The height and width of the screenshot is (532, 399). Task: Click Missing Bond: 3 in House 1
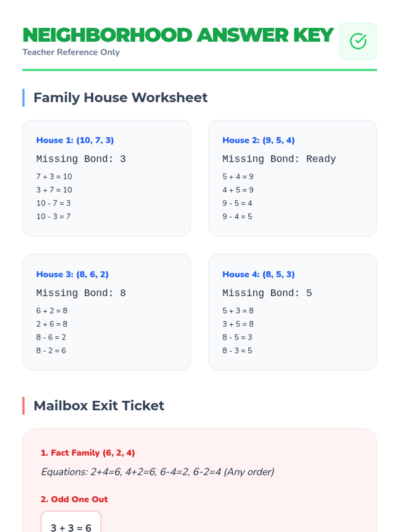point(81,159)
